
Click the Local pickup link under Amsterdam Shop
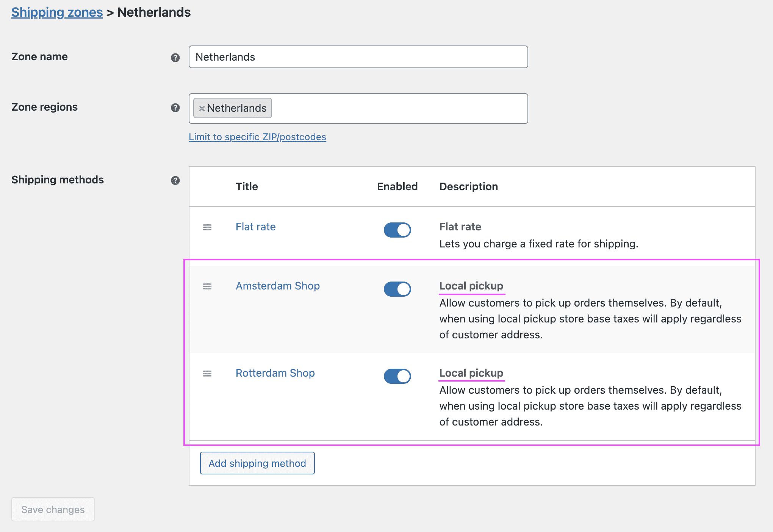471,286
